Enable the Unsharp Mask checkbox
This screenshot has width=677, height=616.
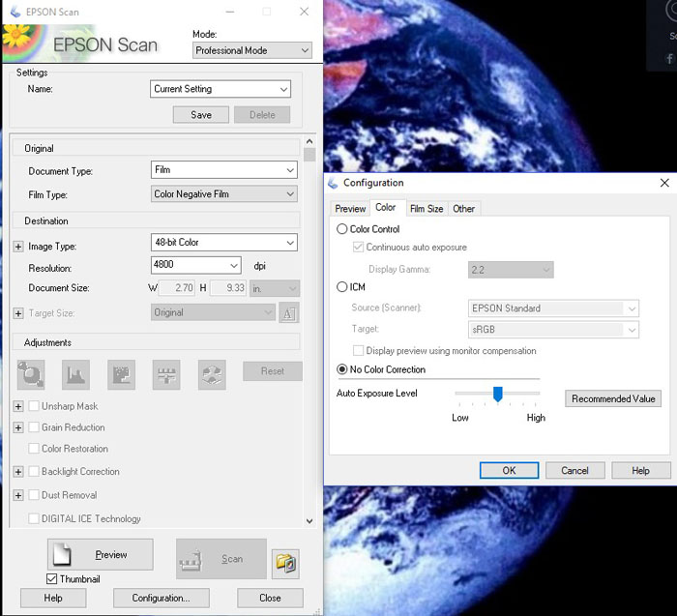point(34,406)
